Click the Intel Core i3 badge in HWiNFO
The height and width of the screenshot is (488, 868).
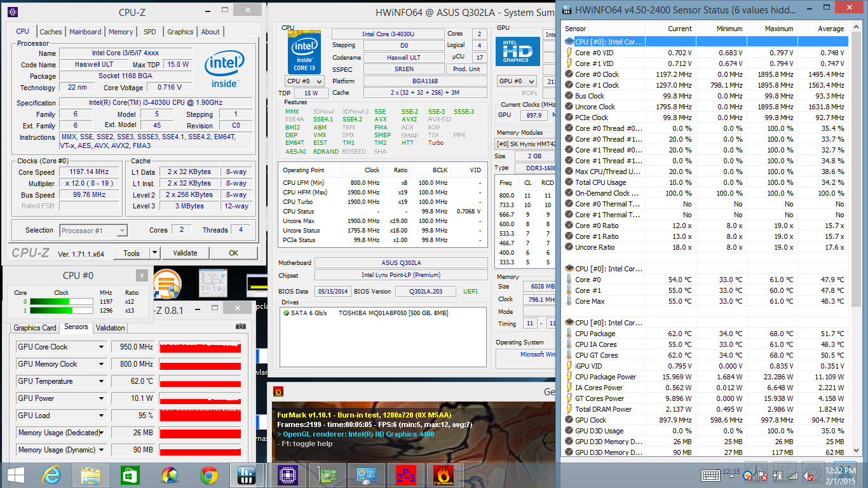click(304, 51)
